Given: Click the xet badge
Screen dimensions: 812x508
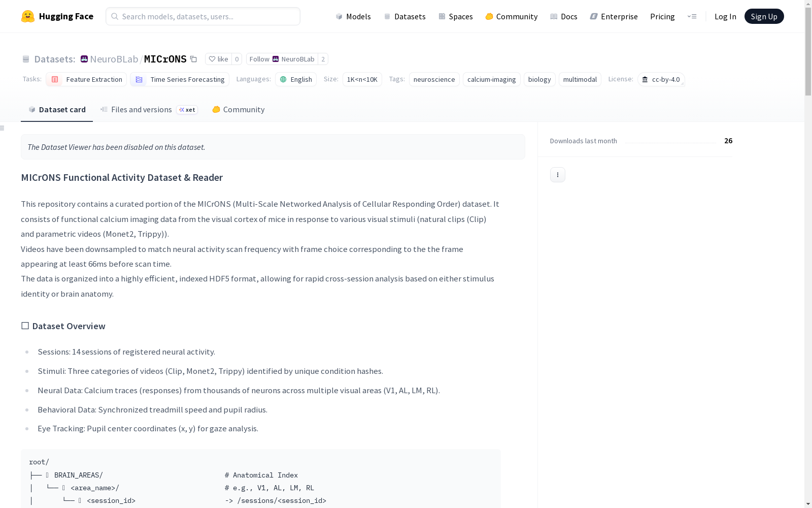Looking at the screenshot, I should click(x=187, y=110).
